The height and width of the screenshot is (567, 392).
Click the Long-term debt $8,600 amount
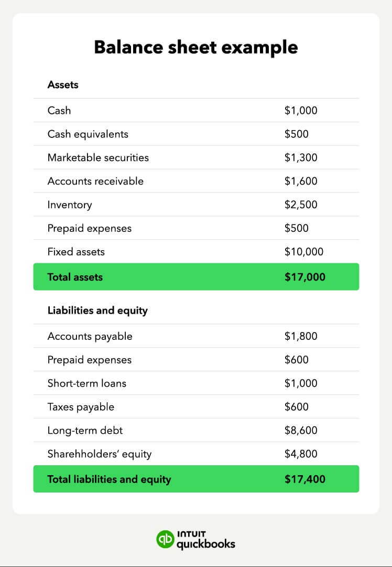pos(301,431)
